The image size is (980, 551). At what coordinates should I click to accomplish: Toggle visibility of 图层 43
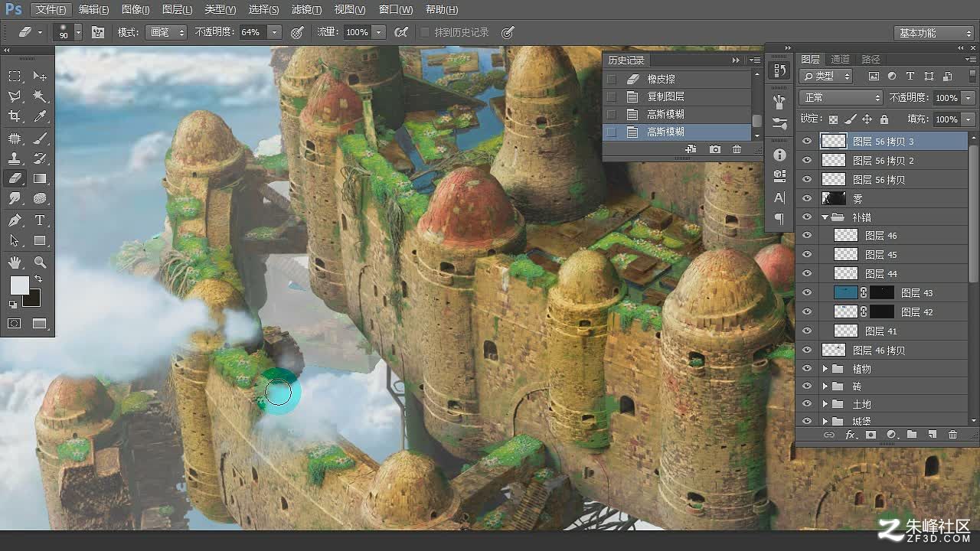pyautogui.click(x=806, y=293)
